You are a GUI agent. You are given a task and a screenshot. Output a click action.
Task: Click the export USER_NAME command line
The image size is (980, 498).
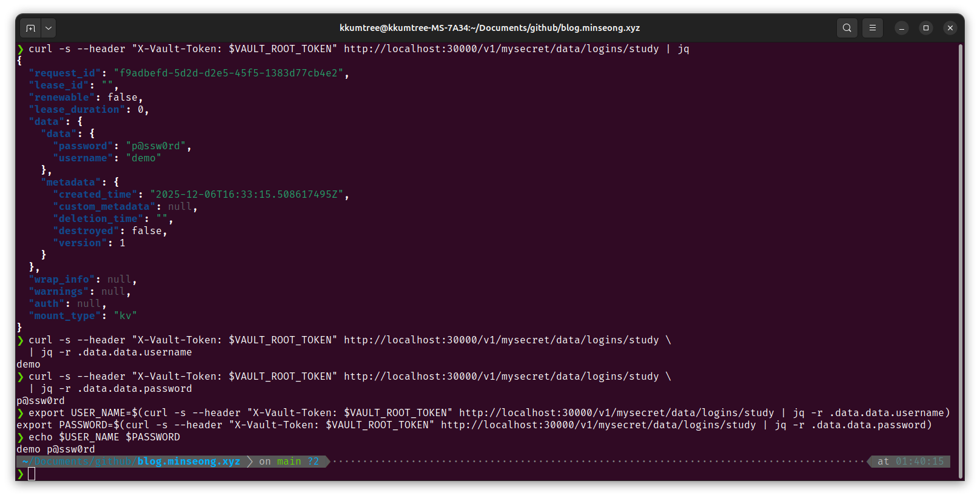tap(483, 413)
